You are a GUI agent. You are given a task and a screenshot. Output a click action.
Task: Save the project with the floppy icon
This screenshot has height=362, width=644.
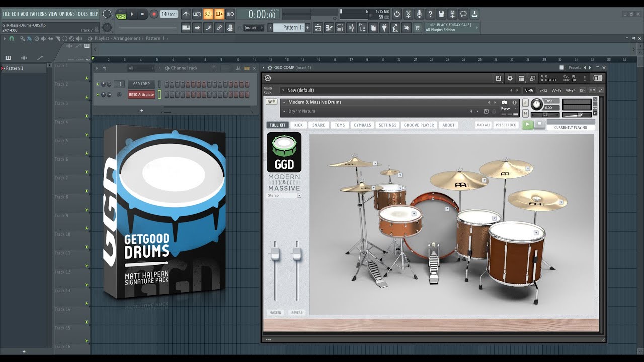coord(441,14)
